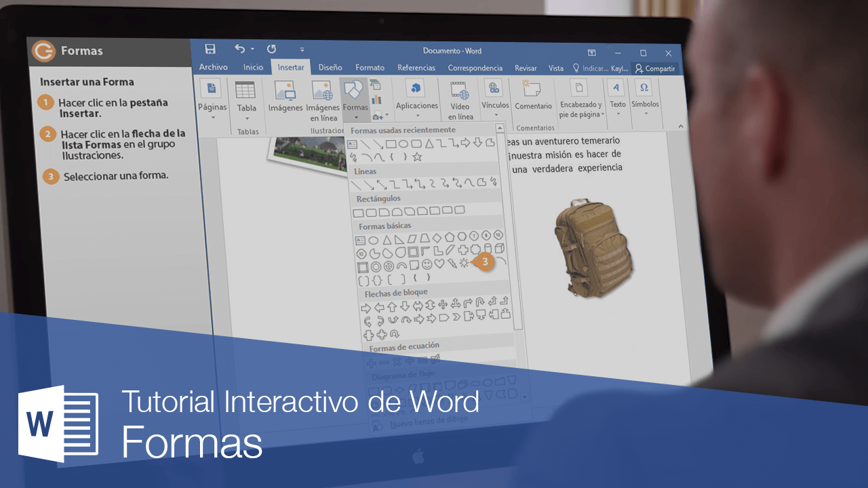868x488 pixels.
Task: Choose the cylinder shape
Action: click(487, 249)
